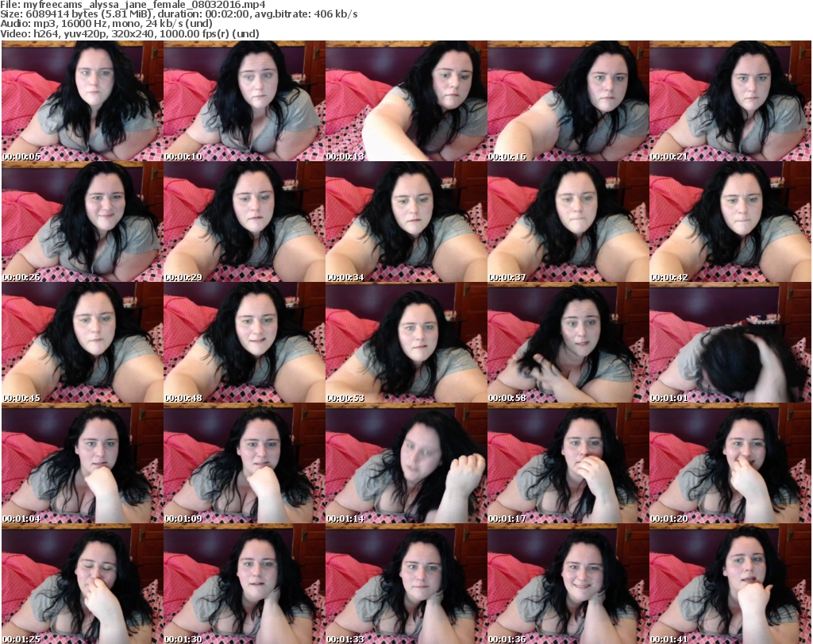This screenshot has height=644, width=813.
Task: Click the thumbnail labeled 00:01:25
Action: [82, 584]
